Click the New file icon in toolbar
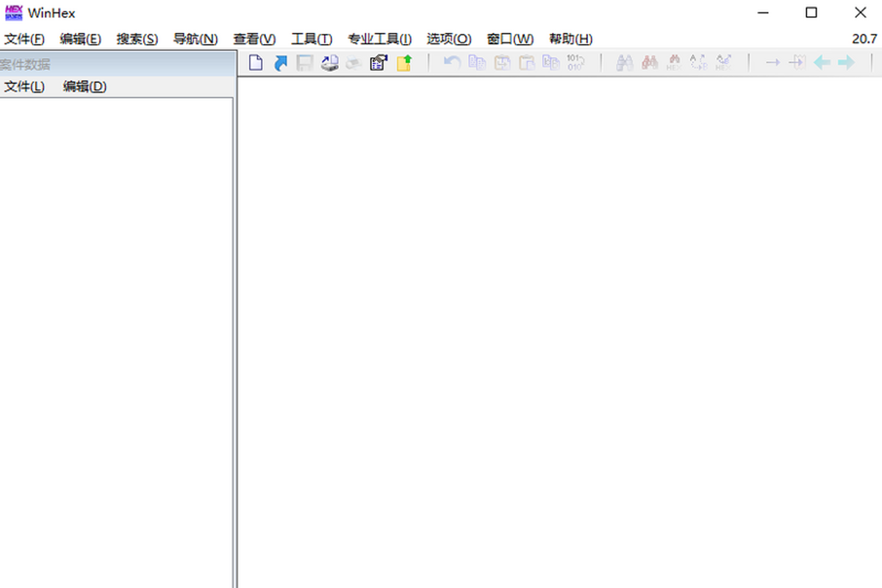 (x=255, y=63)
